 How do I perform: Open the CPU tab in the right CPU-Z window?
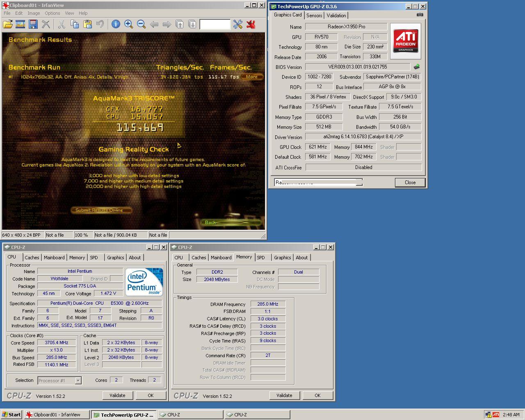coord(179,258)
